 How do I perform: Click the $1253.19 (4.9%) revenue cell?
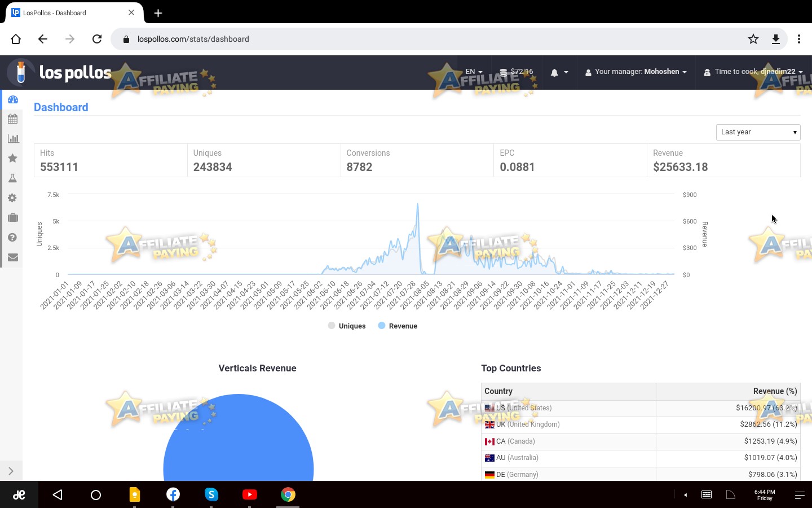(x=728, y=441)
